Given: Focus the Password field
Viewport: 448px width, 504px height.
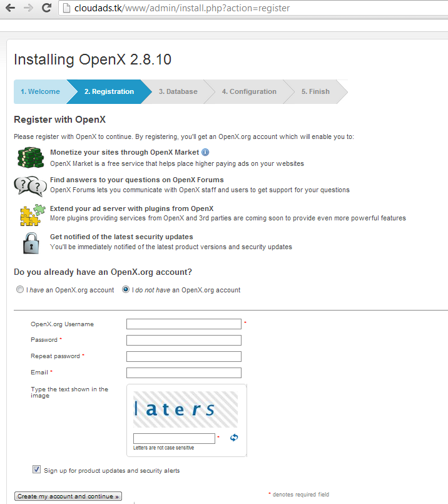Looking at the screenshot, I should tap(184, 340).
